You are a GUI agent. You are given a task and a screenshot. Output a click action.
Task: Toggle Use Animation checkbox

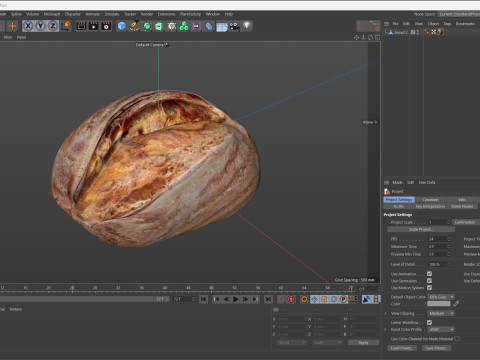click(x=429, y=274)
